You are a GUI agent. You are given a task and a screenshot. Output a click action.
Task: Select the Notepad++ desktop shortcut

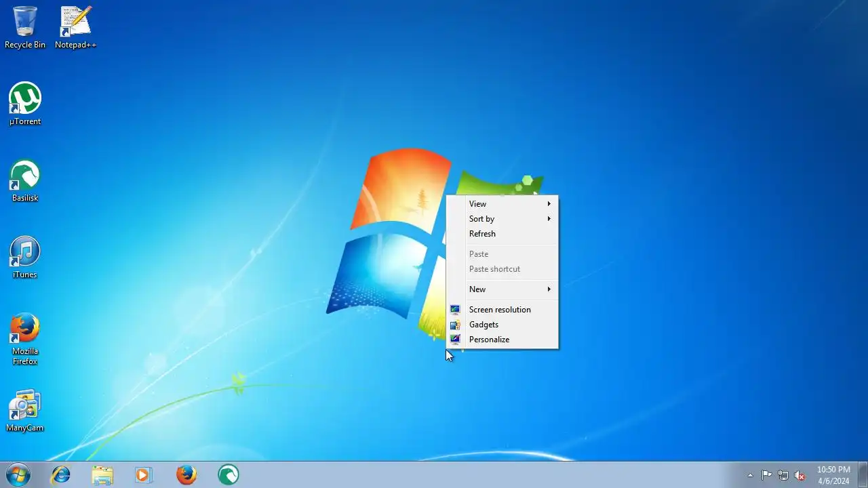click(x=75, y=28)
